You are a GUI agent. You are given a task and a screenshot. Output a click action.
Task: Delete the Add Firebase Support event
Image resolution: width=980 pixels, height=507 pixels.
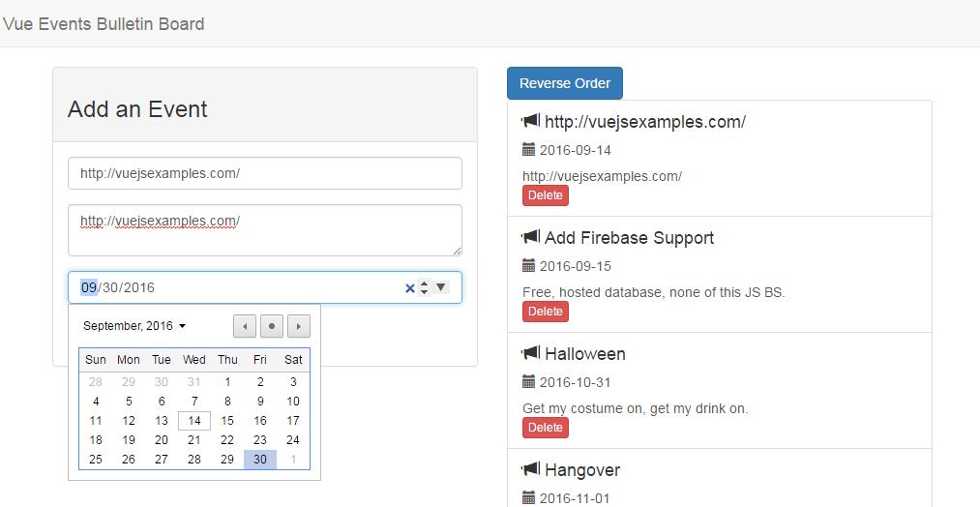[x=546, y=312]
